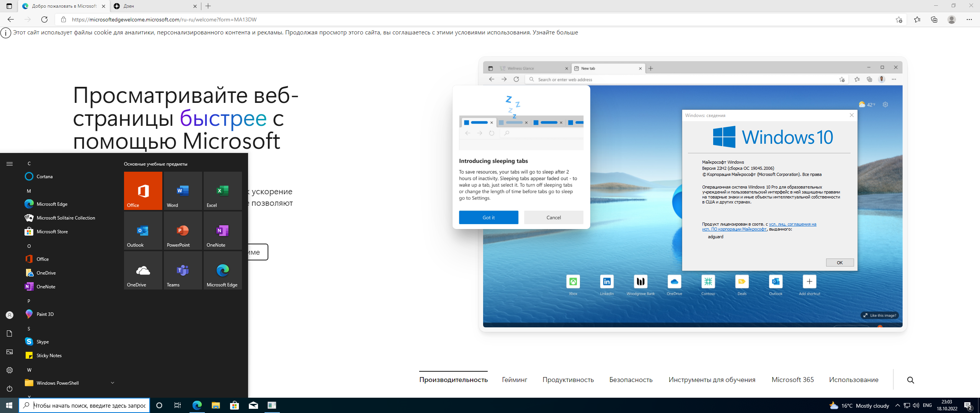Click 'Got it' button in sleeping tabs dialog

coord(488,217)
